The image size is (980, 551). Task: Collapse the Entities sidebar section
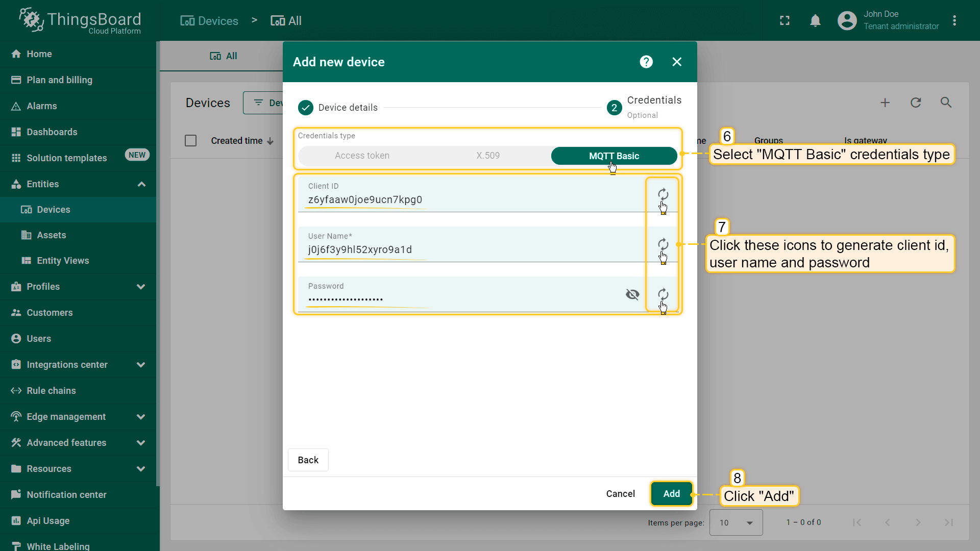[x=141, y=184]
